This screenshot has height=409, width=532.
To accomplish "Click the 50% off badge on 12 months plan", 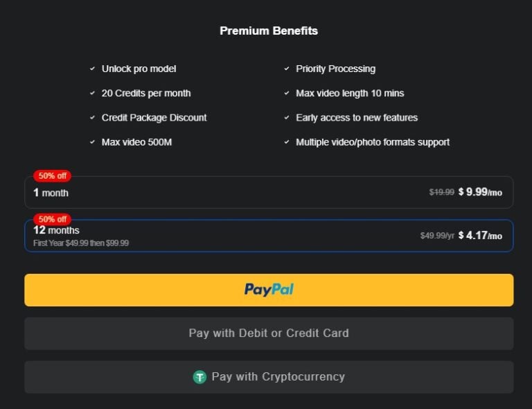I will pyautogui.click(x=52, y=220).
